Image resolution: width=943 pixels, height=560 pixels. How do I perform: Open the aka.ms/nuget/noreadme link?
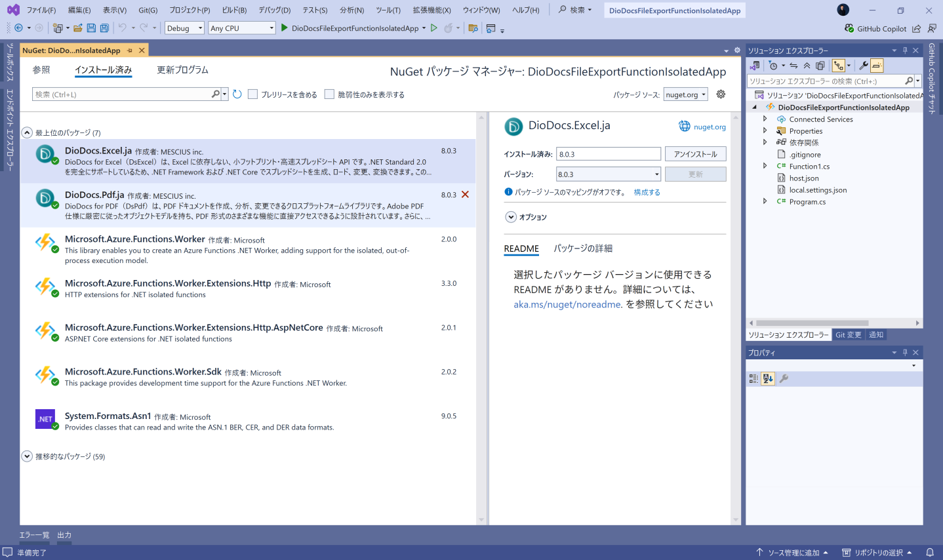pyautogui.click(x=567, y=304)
